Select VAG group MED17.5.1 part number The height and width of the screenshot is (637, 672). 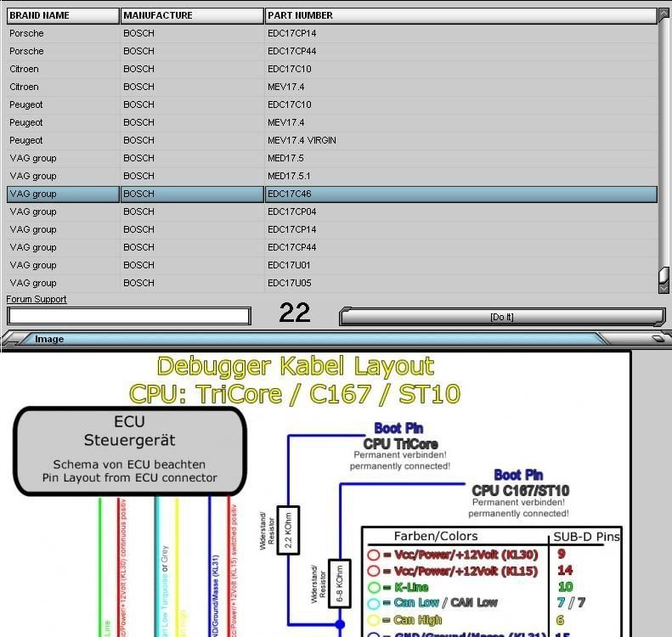[x=289, y=176]
